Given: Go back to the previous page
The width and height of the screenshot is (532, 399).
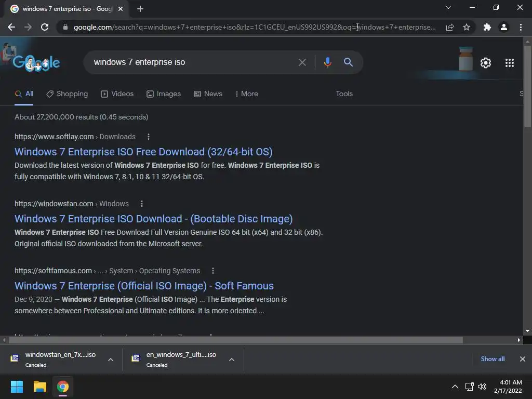Looking at the screenshot, I should click(x=11, y=27).
